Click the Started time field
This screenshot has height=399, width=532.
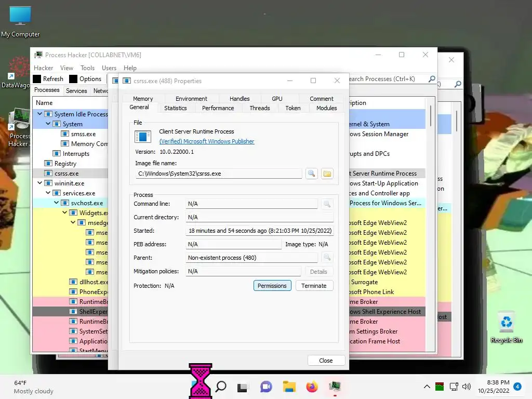pos(260,231)
